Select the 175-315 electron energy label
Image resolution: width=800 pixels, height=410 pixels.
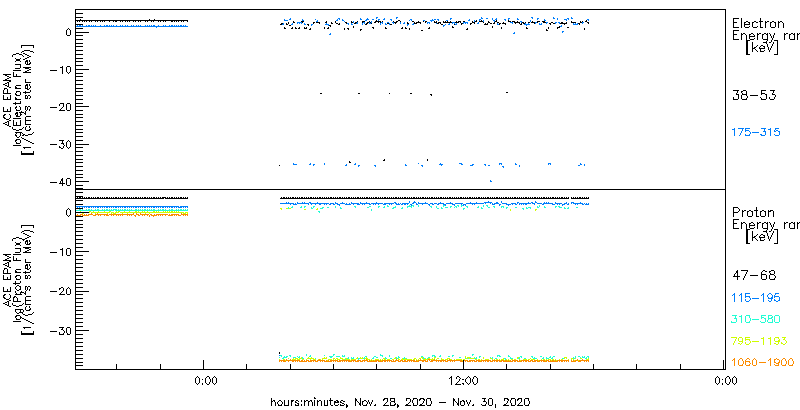pos(756,133)
